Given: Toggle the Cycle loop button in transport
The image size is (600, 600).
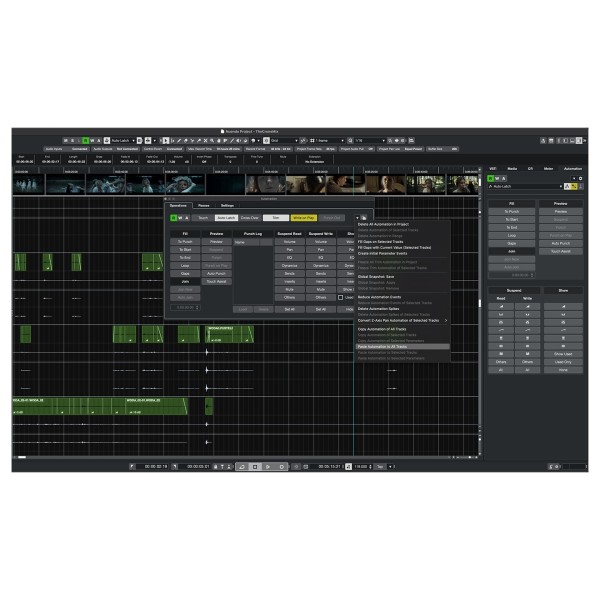Looking at the screenshot, I should coord(242,467).
